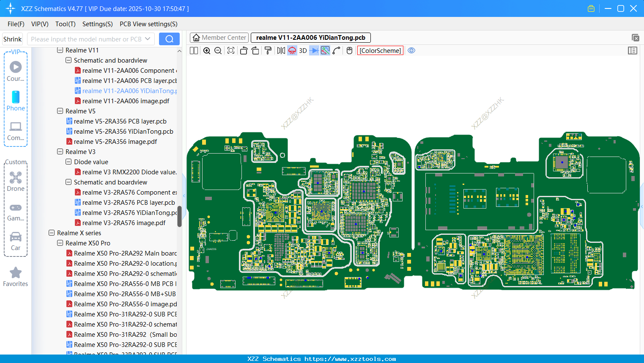Collapse the Realme X series folder

(x=52, y=233)
